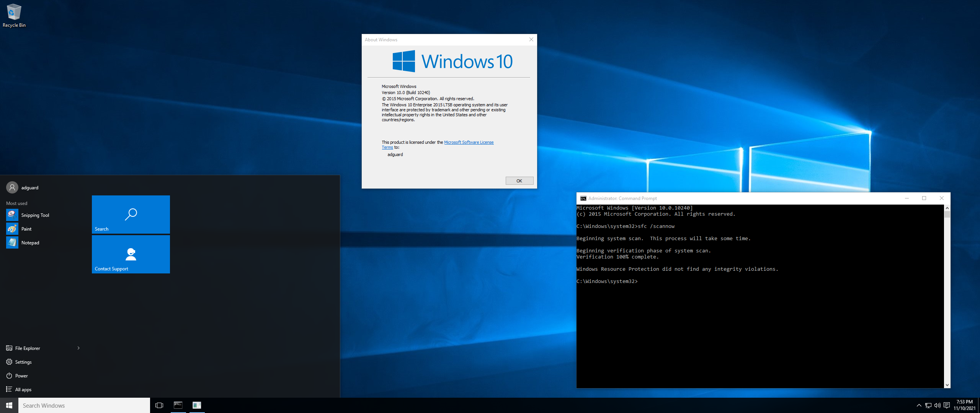This screenshot has width=980, height=413.
Task: Open Action Center notifications icon
Action: click(947, 405)
